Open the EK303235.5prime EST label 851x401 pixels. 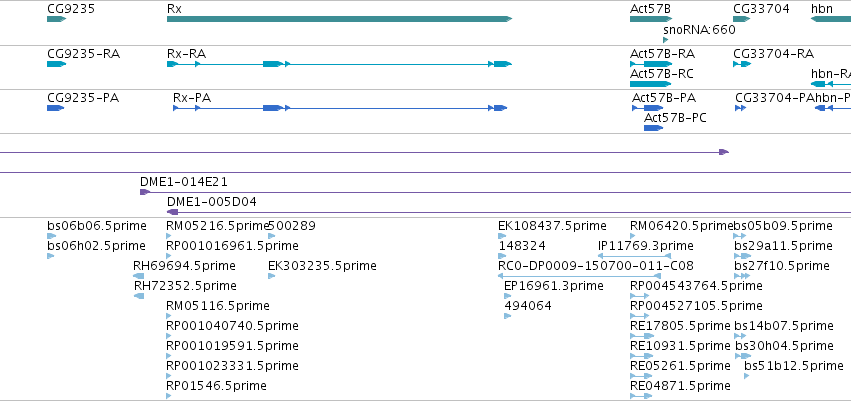(322, 266)
